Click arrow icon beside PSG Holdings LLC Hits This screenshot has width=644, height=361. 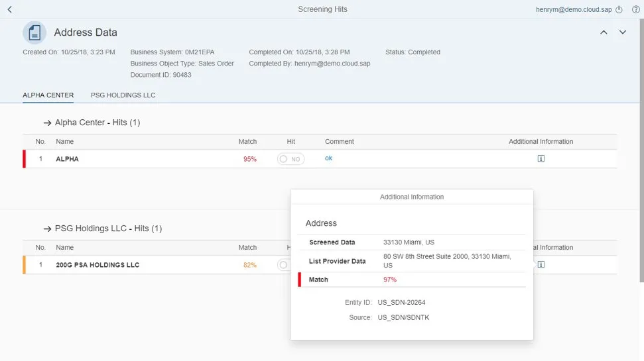point(47,229)
